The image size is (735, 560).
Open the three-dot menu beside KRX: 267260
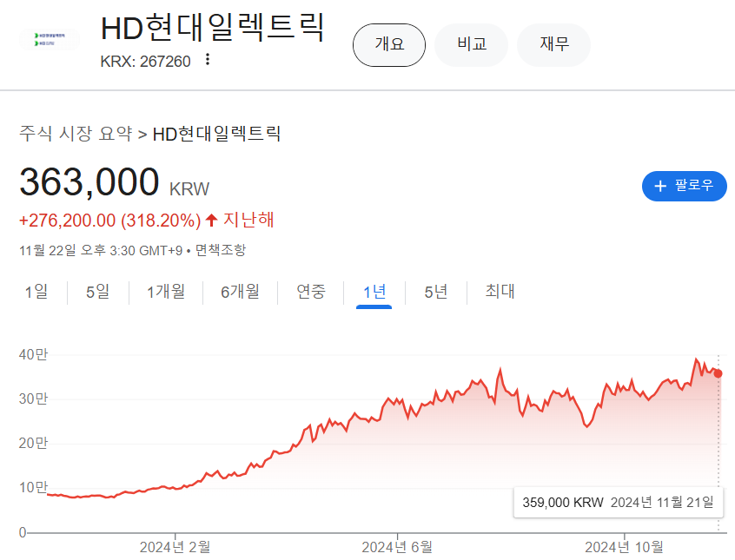[207, 60]
